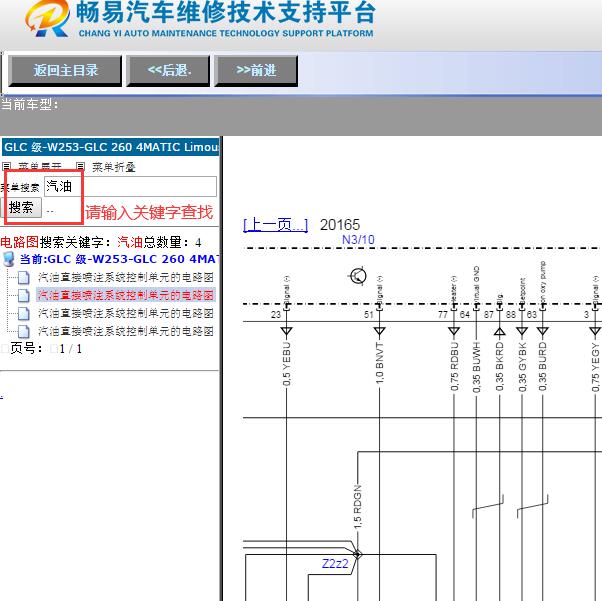Click the transistor symbol in N3/10
The width and height of the screenshot is (602, 601).
[358, 276]
